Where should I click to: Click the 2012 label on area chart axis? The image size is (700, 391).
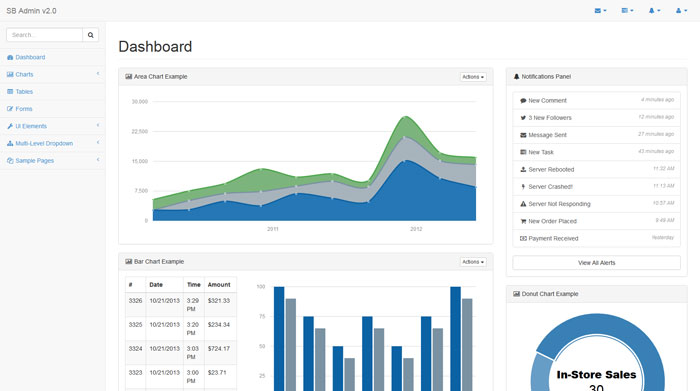pos(416,229)
